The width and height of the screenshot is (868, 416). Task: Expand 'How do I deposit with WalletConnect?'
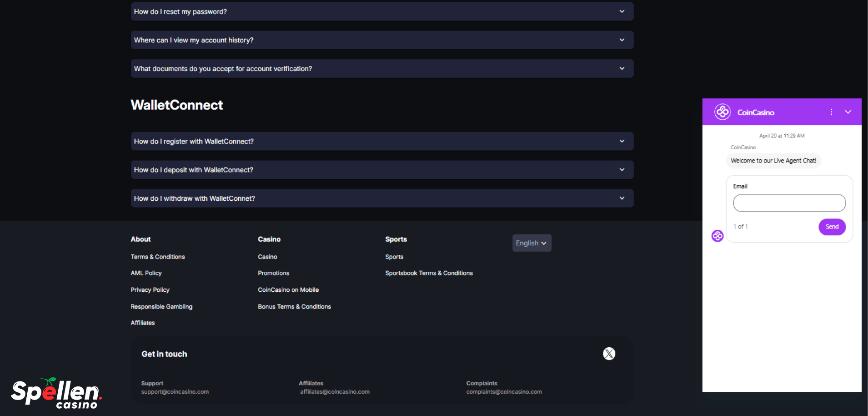pyautogui.click(x=382, y=170)
